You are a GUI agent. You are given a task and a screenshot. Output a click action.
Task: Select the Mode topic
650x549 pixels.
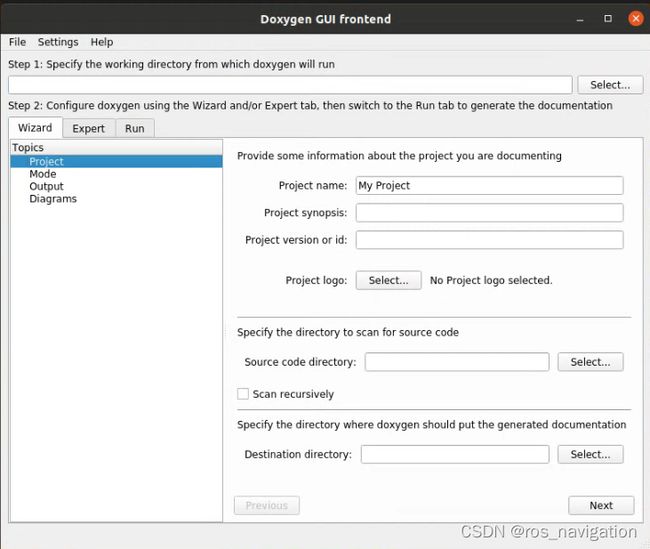pos(43,174)
